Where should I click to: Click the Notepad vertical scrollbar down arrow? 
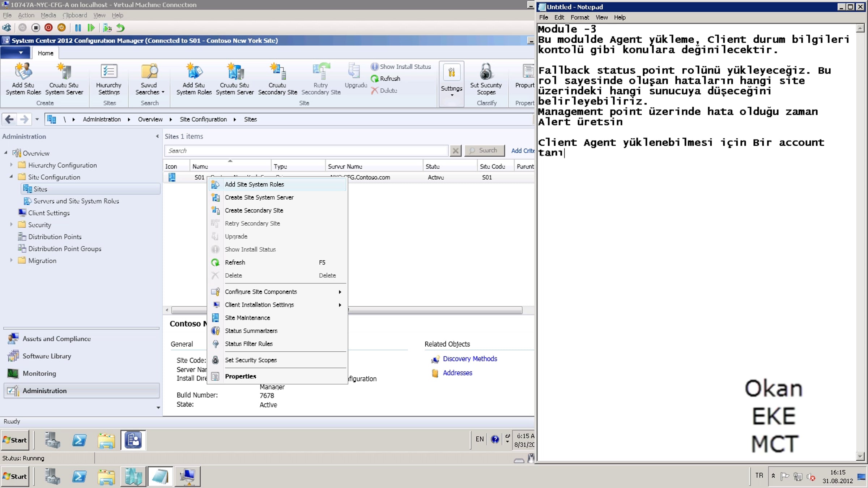pyautogui.click(x=860, y=457)
